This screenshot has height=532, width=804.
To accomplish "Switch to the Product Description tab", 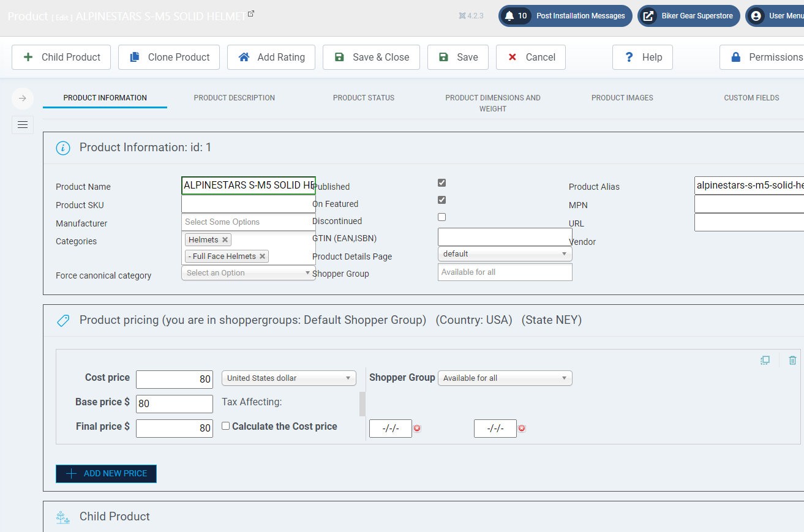I will 234,98.
